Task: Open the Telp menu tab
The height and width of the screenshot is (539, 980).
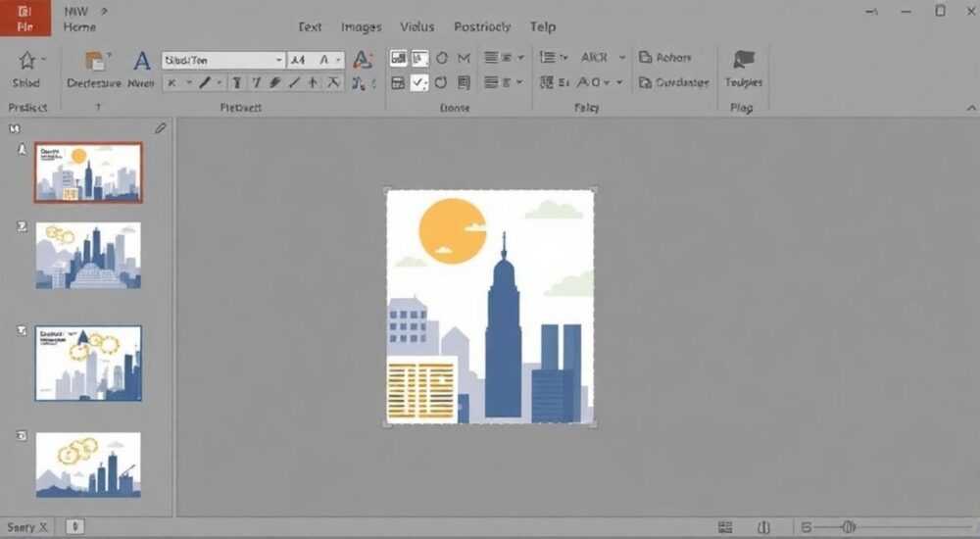Action: [543, 26]
